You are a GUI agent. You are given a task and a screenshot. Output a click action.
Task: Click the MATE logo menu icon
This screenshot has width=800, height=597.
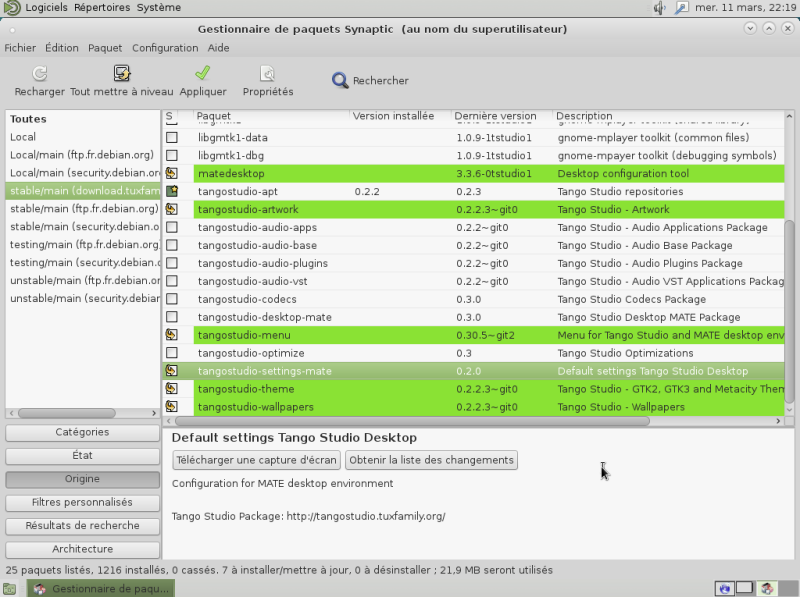pos(12,8)
